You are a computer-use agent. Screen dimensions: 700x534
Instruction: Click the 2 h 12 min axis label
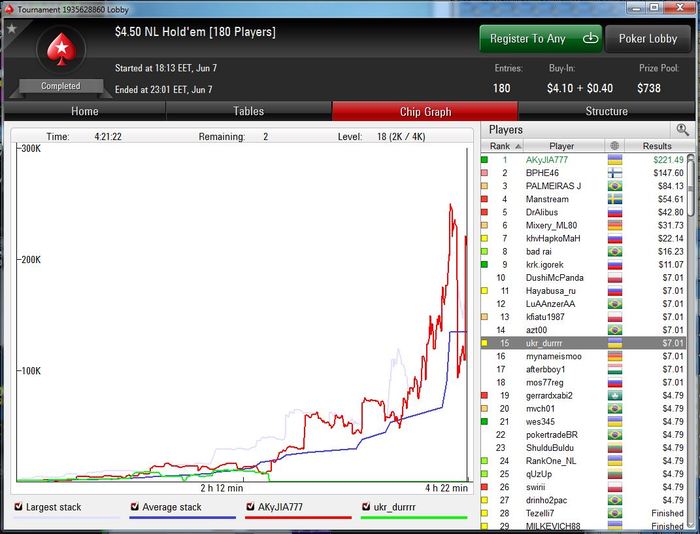[x=221, y=488]
